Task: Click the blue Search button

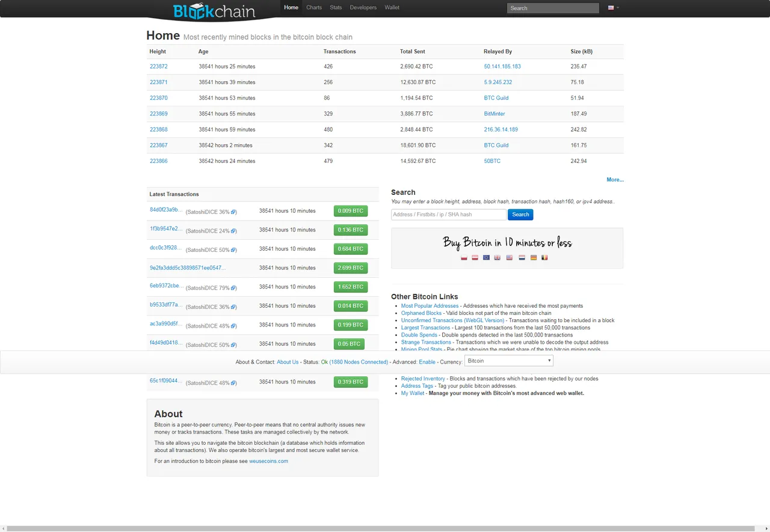Action: [x=520, y=215]
